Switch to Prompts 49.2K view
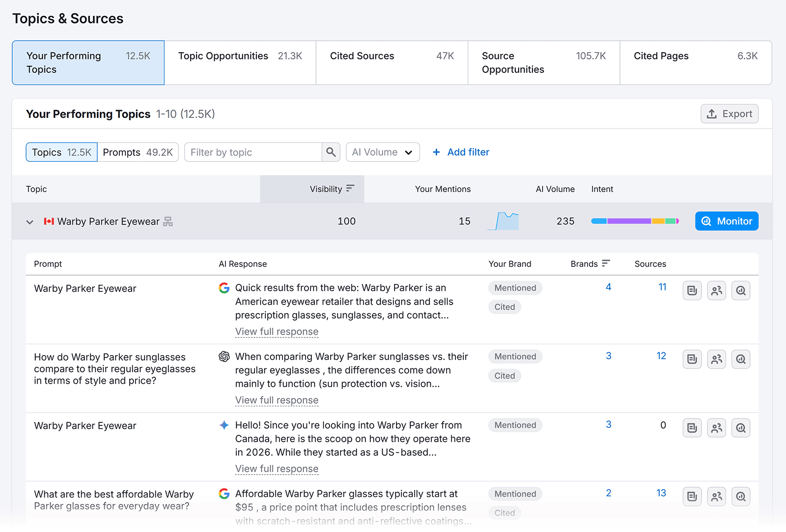 click(138, 152)
